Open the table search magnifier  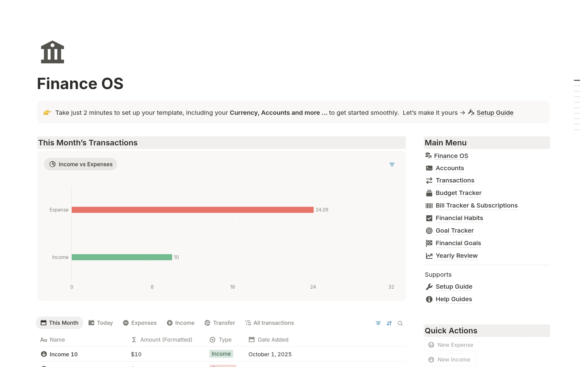point(400,323)
